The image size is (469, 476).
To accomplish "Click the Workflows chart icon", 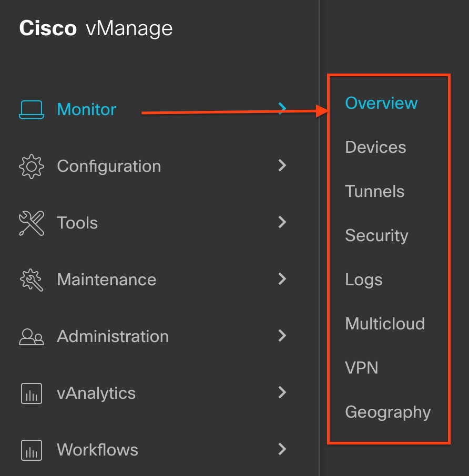I will tap(32, 450).
